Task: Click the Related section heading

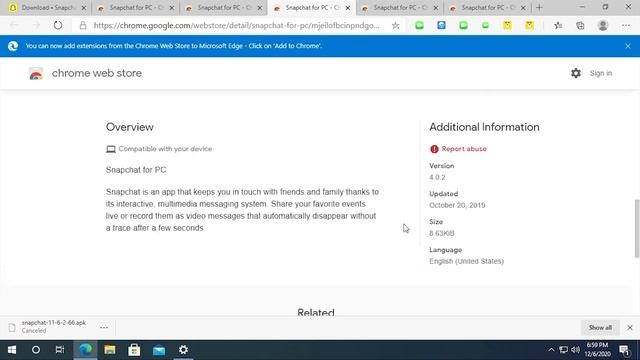Action: pos(316,312)
